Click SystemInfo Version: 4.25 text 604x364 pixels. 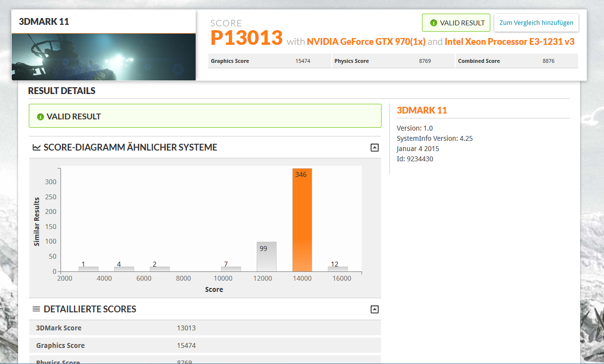pyautogui.click(x=435, y=138)
